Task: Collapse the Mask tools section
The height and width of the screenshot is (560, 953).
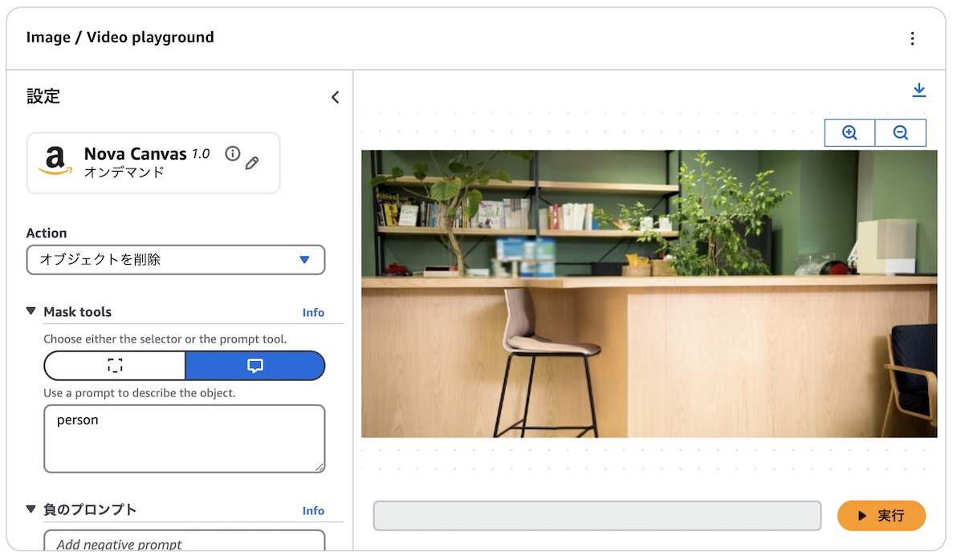Action: [x=31, y=311]
